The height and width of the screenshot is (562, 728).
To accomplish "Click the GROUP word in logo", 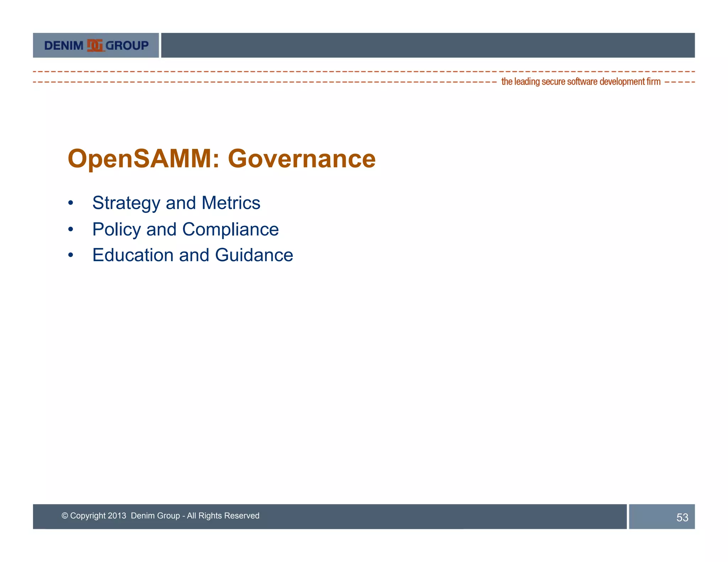I will click(127, 45).
